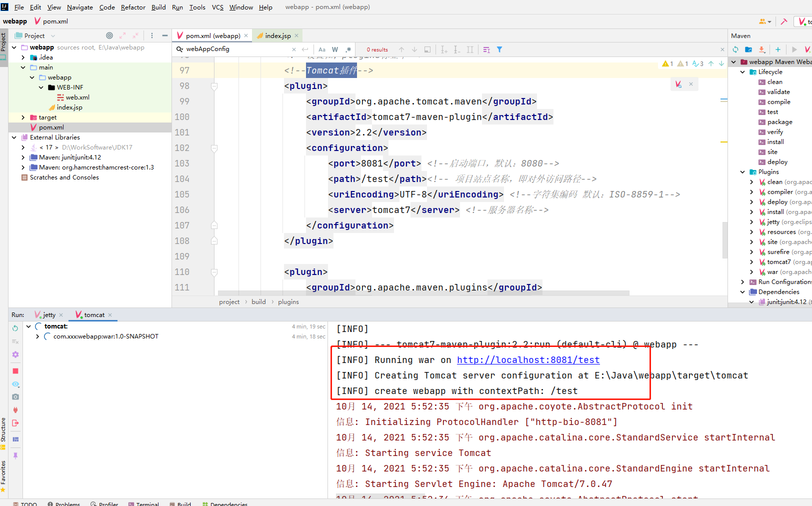Load Maven changes floating icon in editor

pyautogui.click(x=678, y=84)
